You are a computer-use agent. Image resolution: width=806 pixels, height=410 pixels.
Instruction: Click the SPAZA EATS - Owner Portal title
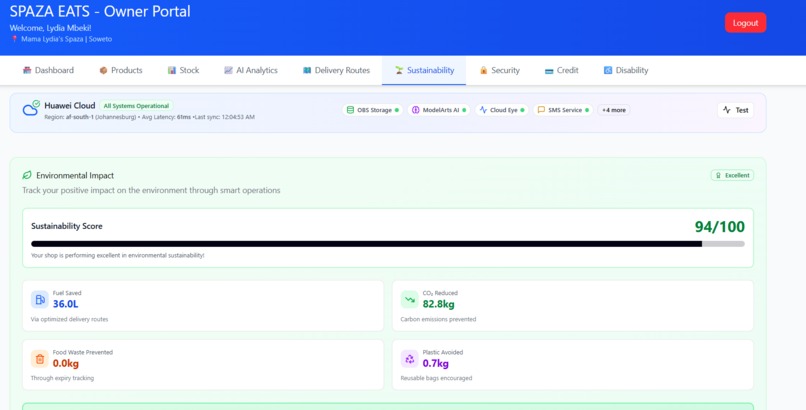pyautogui.click(x=100, y=11)
